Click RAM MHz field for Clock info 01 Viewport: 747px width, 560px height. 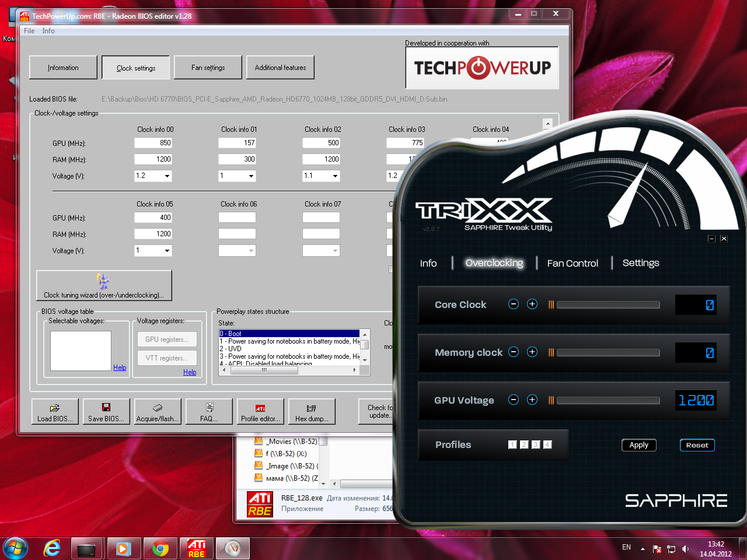click(237, 159)
